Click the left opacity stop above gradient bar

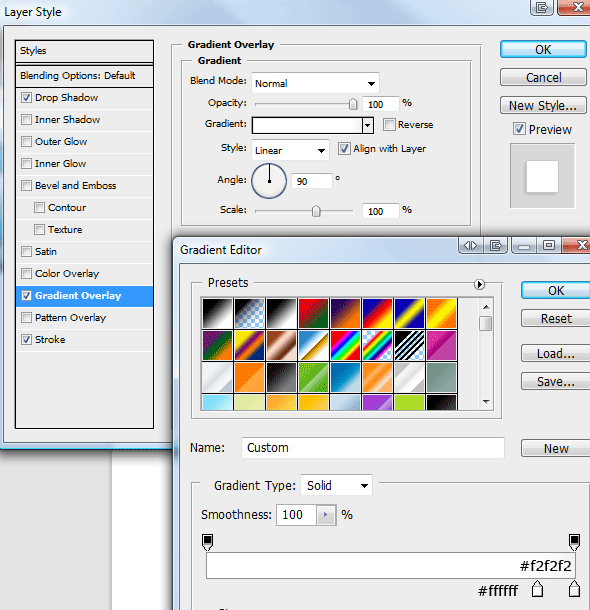(207, 542)
